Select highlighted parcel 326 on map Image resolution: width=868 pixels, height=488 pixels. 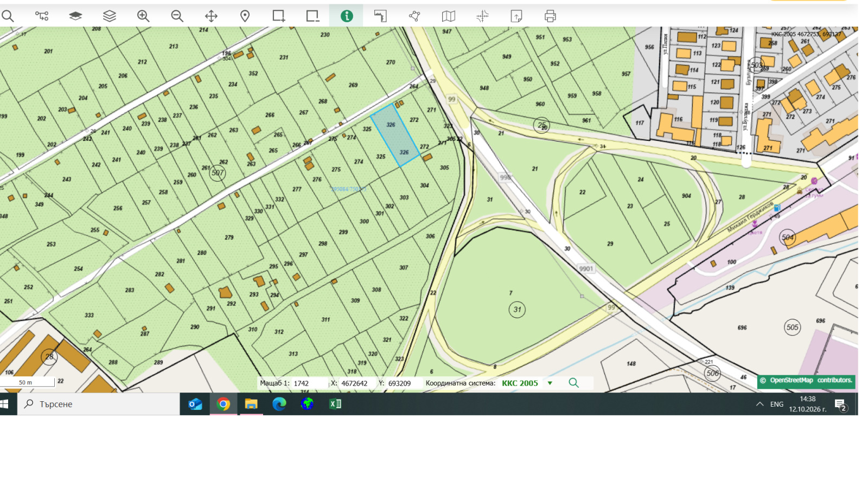[395, 135]
